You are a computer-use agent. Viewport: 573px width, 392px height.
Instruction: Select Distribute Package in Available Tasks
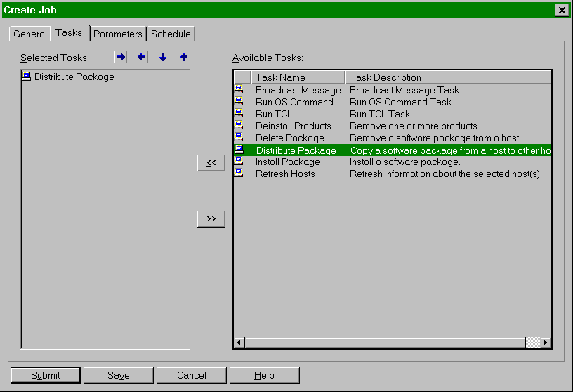[x=296, y=150]
